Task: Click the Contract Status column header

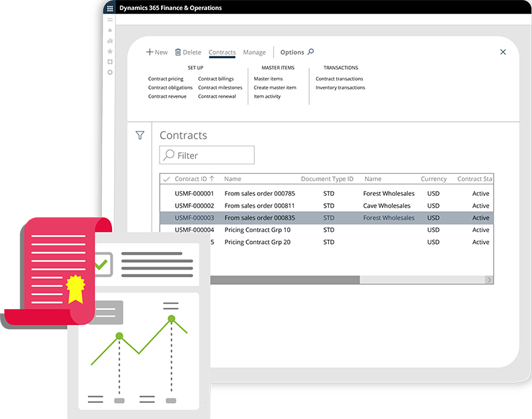Action: pos(475,178)
